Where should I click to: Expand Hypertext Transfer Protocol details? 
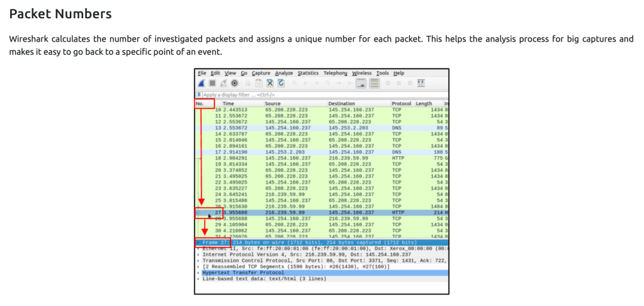198,273
